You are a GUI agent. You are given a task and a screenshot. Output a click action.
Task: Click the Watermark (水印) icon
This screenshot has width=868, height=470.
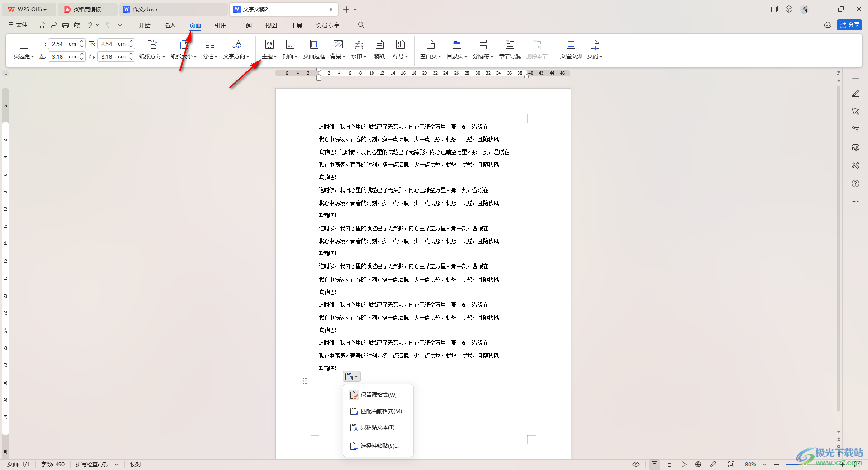point(359,44)
